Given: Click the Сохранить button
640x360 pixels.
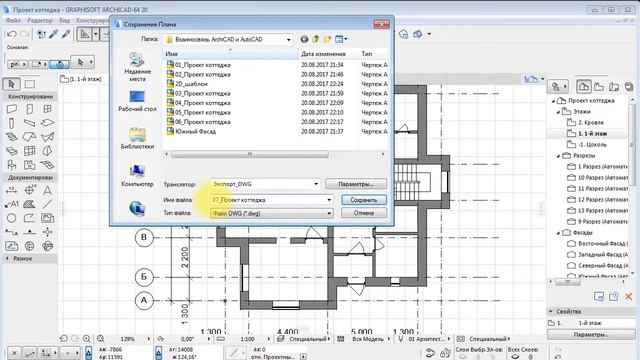Looking at the screenshot, I should coord(364,200).
